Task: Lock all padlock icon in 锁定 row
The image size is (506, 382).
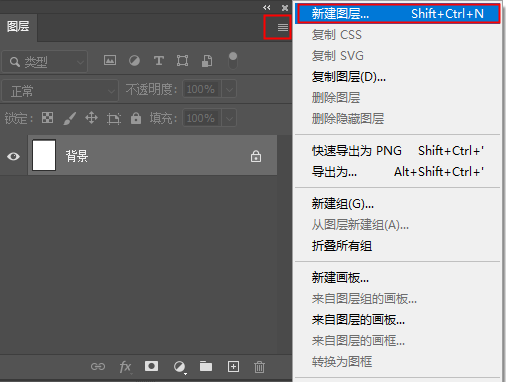Action: [x=136, y=118]
